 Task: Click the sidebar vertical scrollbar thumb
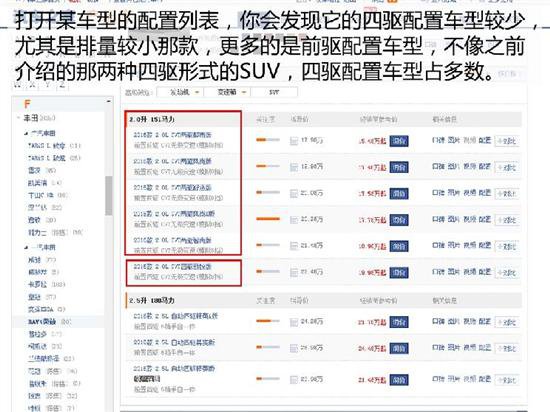109,195
